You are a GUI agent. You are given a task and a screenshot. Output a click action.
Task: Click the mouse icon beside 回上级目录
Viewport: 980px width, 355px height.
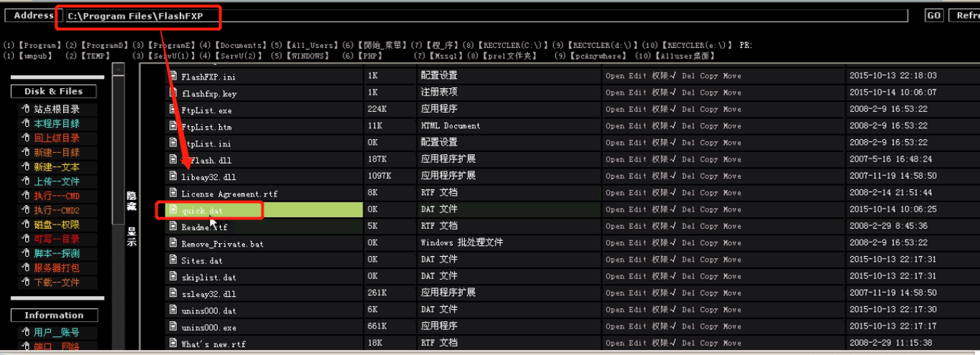point(26,138)
